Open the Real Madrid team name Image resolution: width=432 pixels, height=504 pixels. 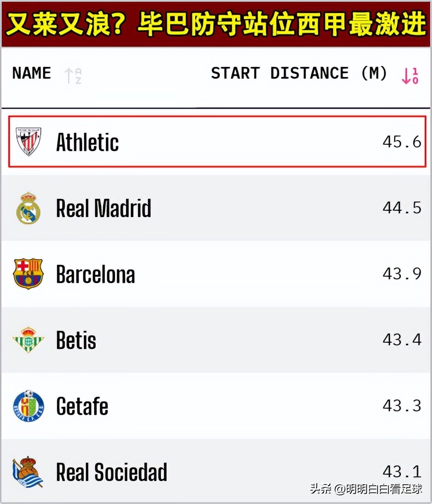(x=104, y=208)
